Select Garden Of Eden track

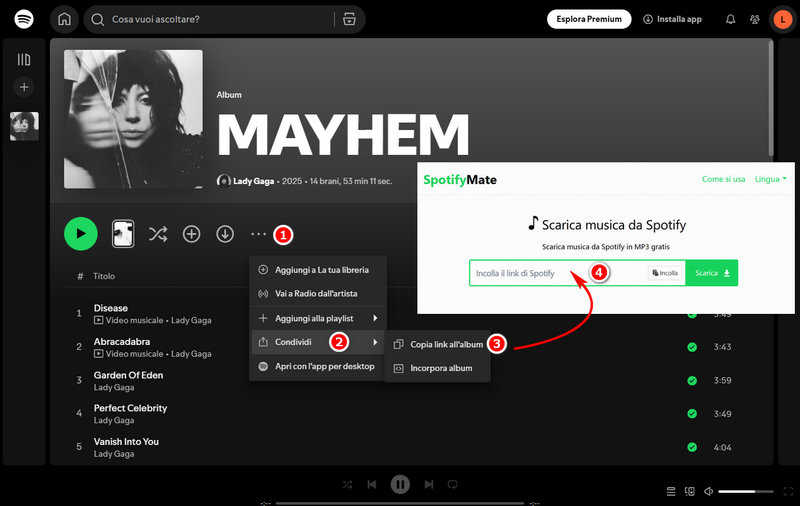click(x=129, y=375)
